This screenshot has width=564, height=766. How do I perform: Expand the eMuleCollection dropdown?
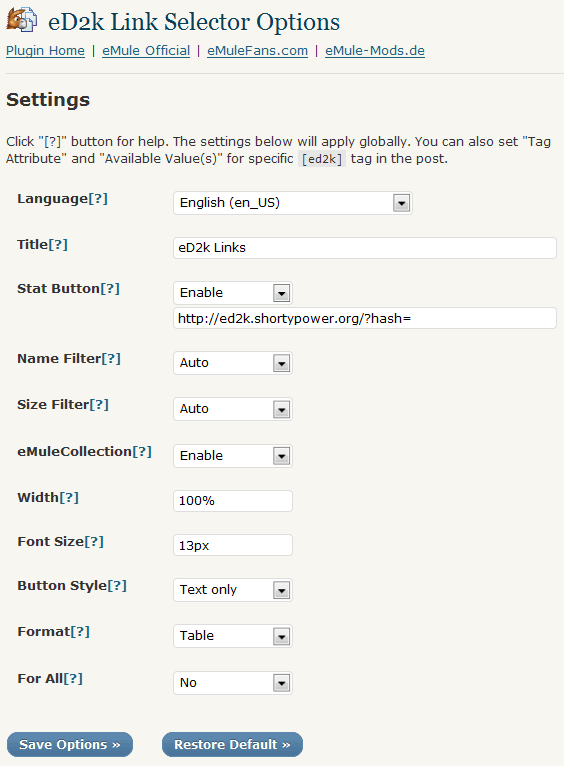point(233,456)
